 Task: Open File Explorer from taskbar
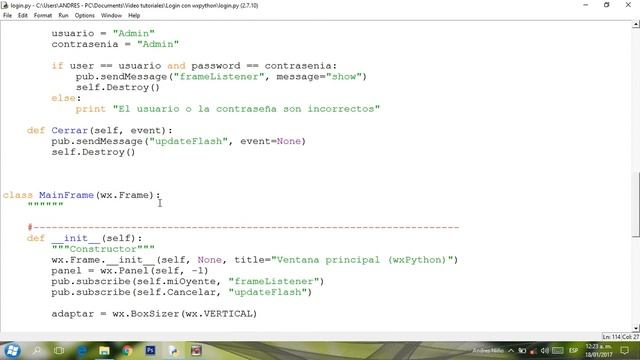coord(104,351)
